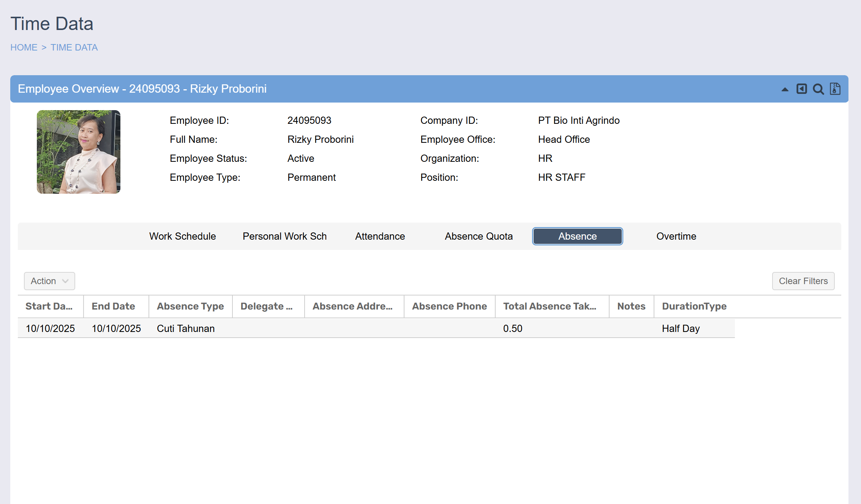Go to Absence Quota tab
This screenshot has width=861, height=504.
[x=479, y=236]
